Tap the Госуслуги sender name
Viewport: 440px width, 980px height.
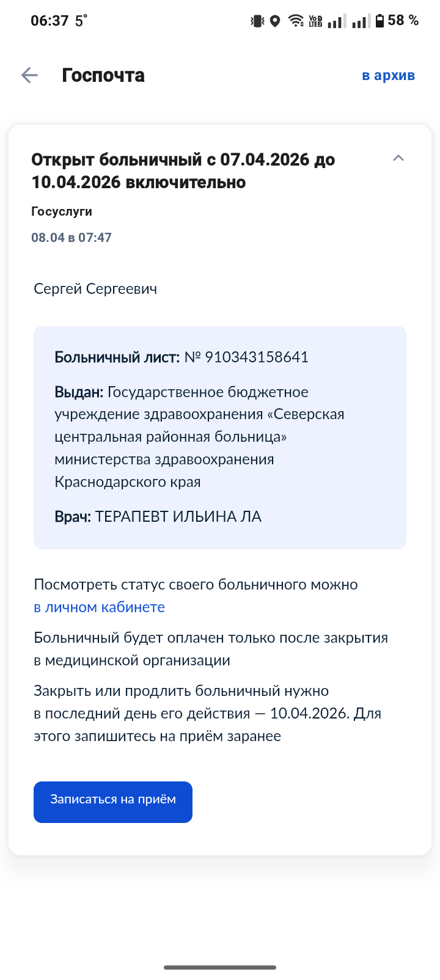(x=62, y=211)
